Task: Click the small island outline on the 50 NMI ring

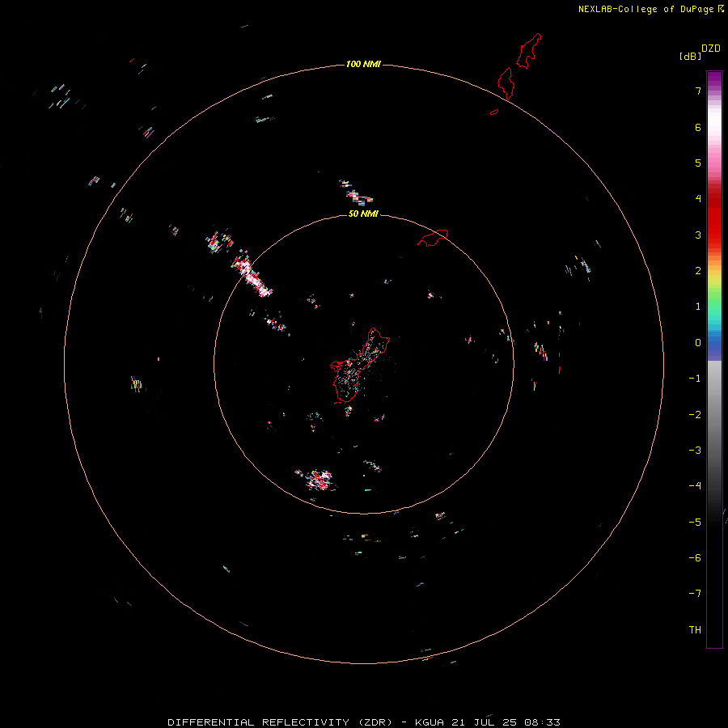Action: point(433,238)
